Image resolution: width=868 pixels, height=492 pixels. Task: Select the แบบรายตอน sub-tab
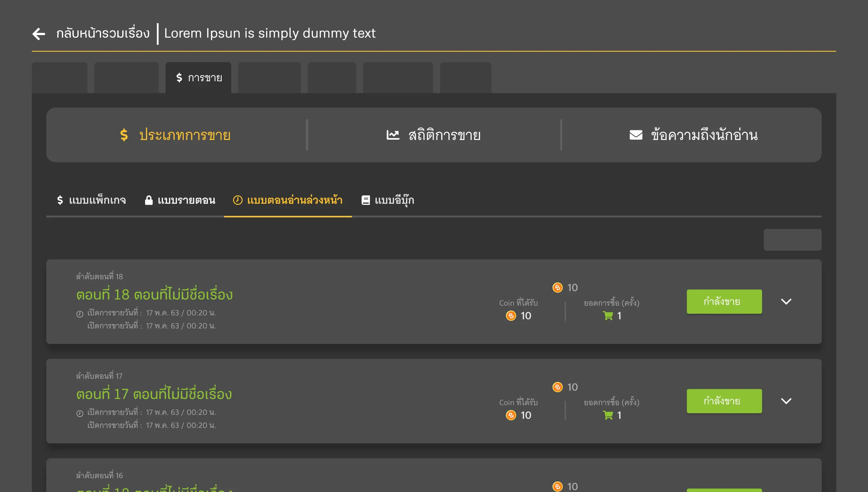(x=186, y=200)
